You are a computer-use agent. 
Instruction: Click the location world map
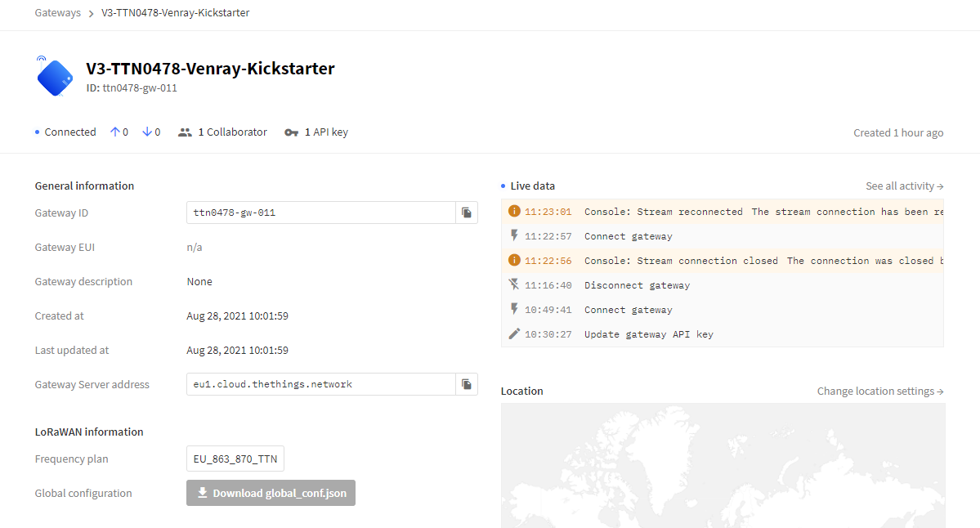point(723,466)
